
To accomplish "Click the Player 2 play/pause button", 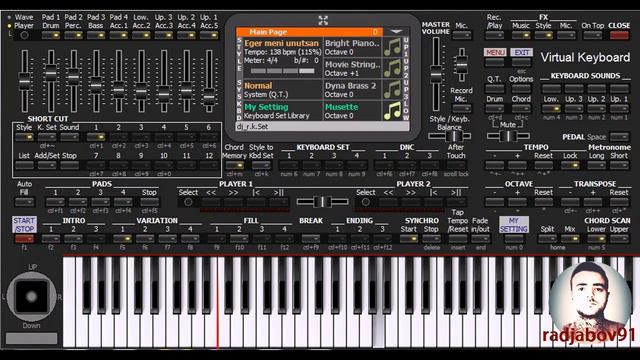I will pos(456,202).
